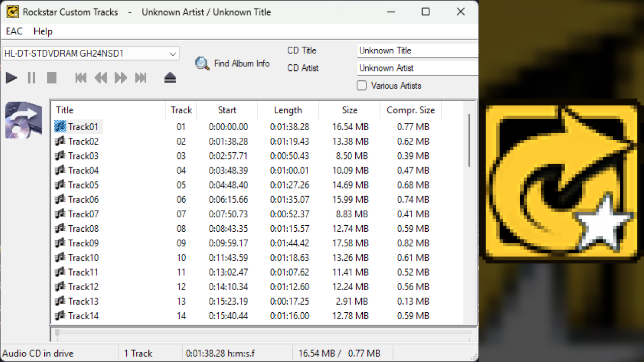This screenshot has width=644, height=362.
Task: Click the CD Title input field
Action: [x=418, y=50]
